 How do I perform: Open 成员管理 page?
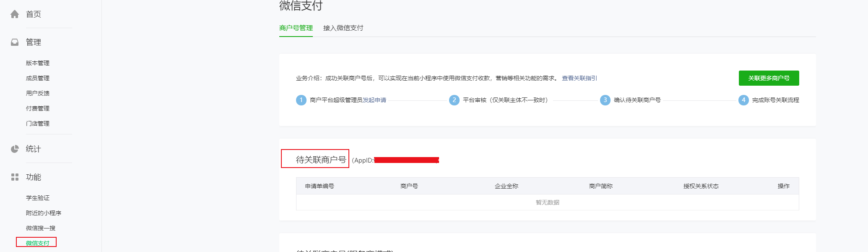(x=38, y=78)
